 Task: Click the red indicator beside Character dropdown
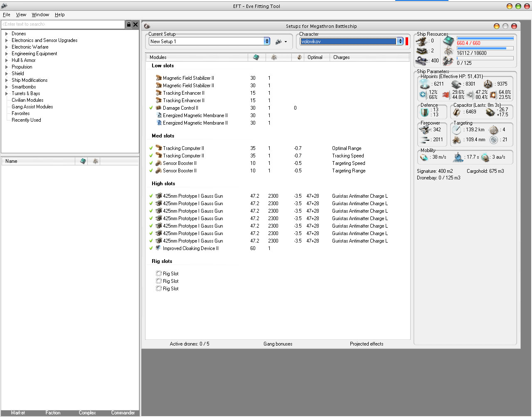point(407,42)
